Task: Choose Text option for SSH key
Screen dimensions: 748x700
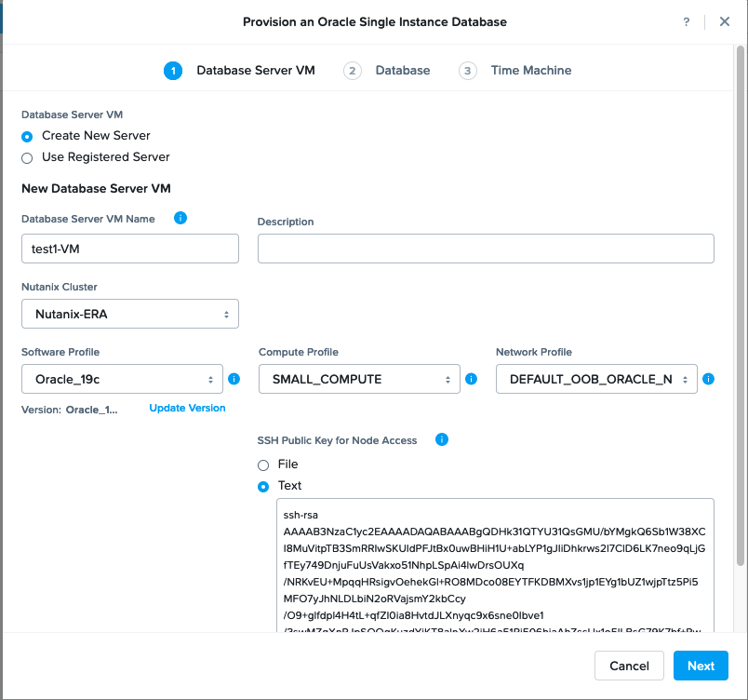Action: click(x=263, y=487)
